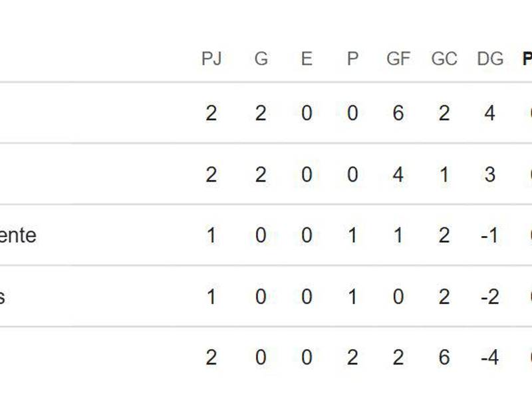This screenshot has width=532, height=399.
Task: Click the GF value 4 in second row
Action: click(398, 174)
